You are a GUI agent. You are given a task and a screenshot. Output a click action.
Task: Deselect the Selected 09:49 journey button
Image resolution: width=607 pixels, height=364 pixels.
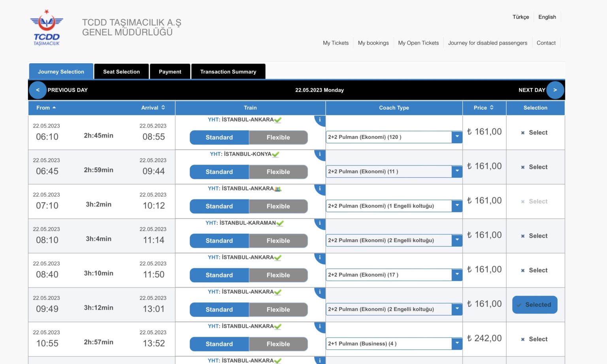(x=535, y=305)
